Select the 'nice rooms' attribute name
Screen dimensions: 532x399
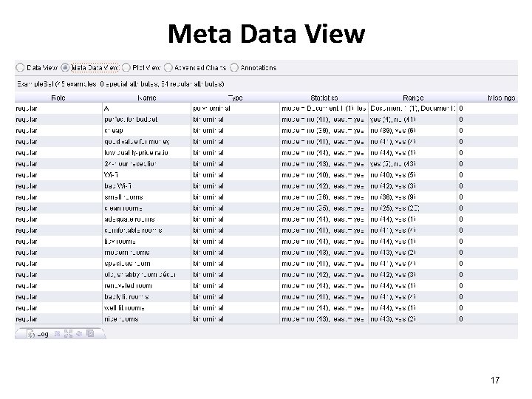pos(121,319)
